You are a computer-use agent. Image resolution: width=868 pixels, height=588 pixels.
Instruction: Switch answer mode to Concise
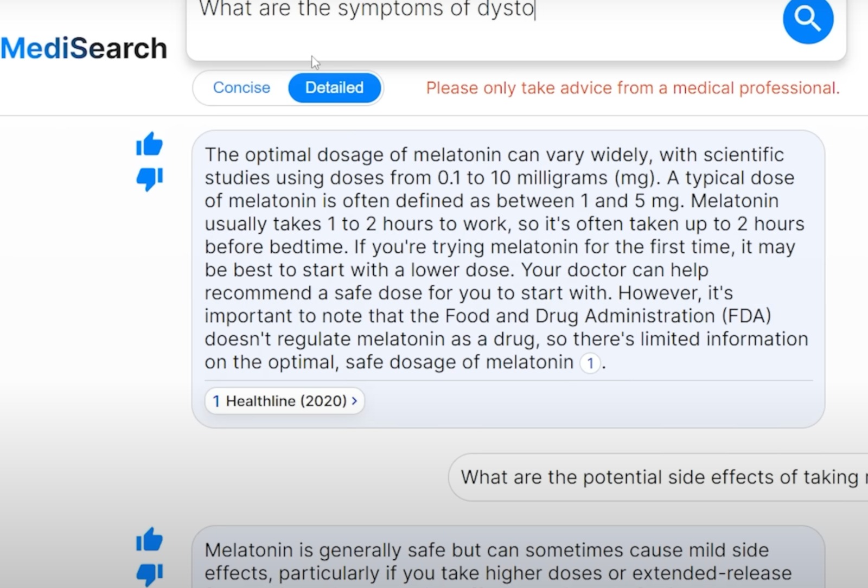tap(241, 87)
